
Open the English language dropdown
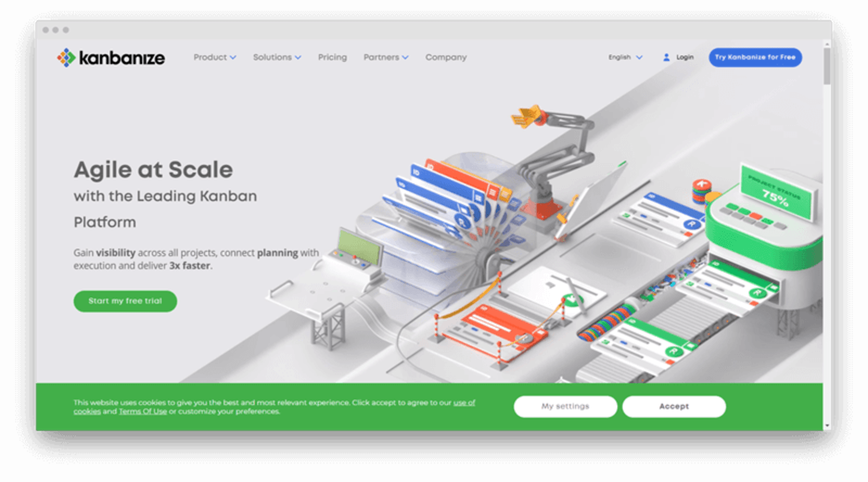pos(626,57)
